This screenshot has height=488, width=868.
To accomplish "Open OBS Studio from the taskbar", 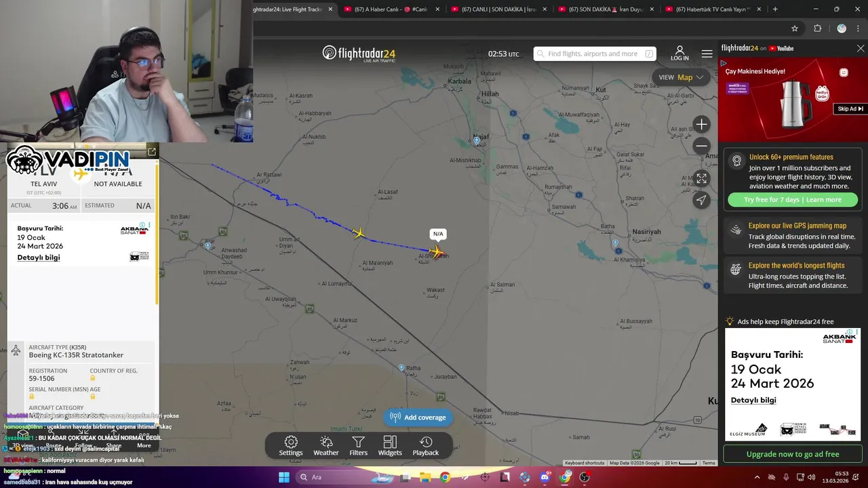I will tap(585, 477).
